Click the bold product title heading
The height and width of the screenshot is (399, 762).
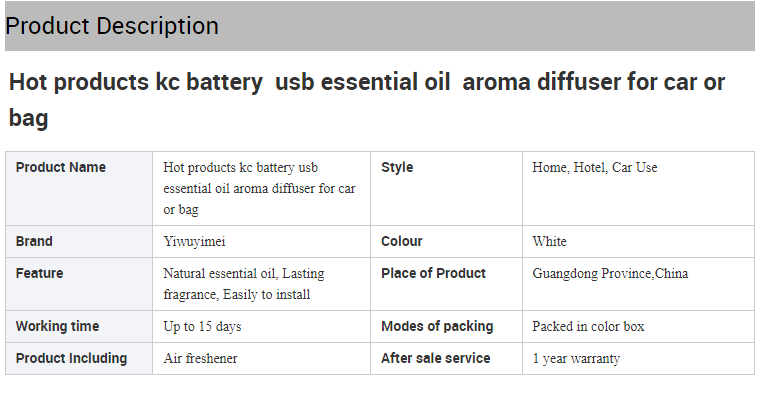[367, 100]
